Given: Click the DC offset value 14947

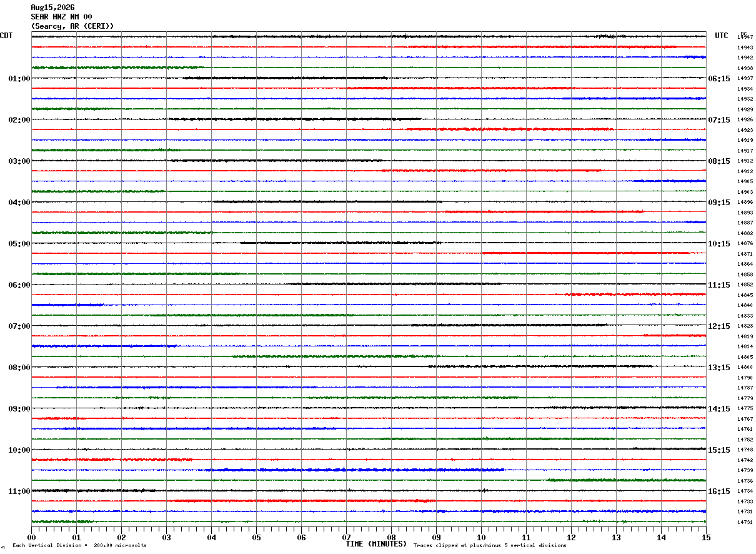Looking at the screenshot, I should [745, 38].
